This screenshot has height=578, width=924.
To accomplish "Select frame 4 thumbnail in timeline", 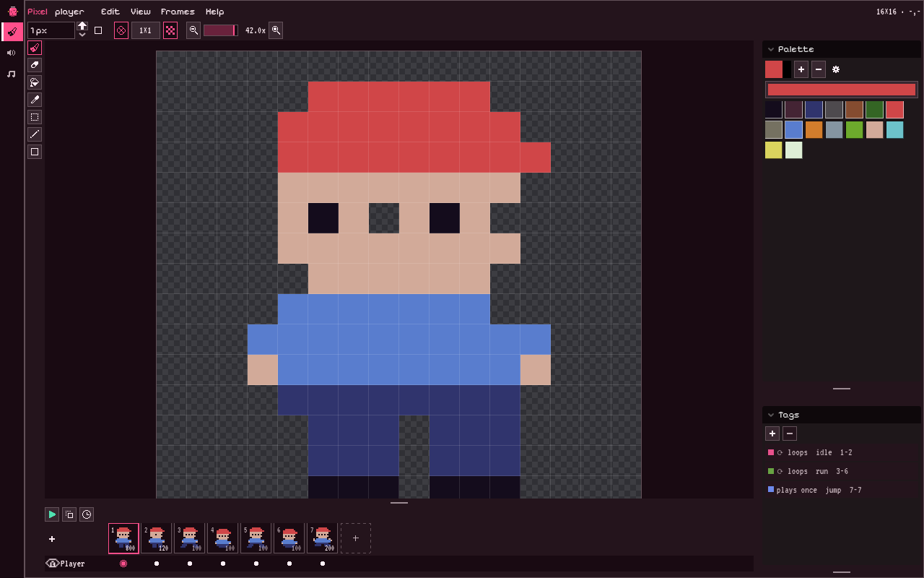I will (x=223, y=538).
